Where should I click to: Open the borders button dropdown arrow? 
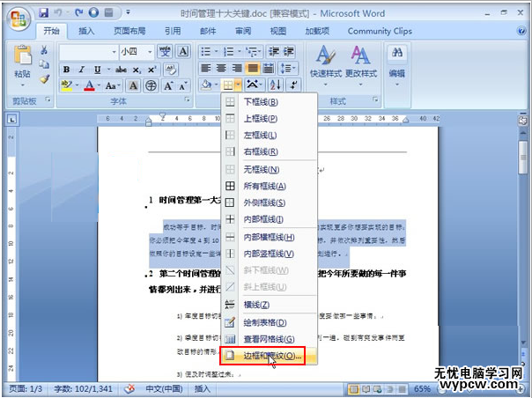(x=239, y=85)
